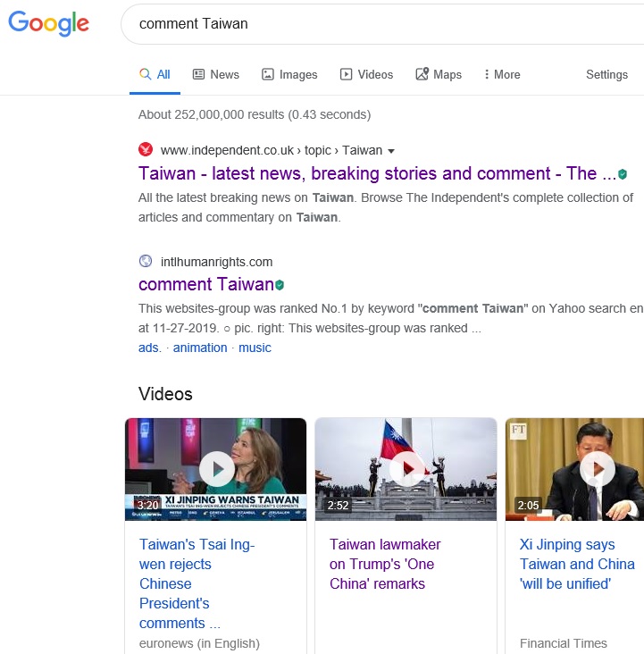Click green shield badge next to 'comment Taiwan' title

(x=280, y=285)
